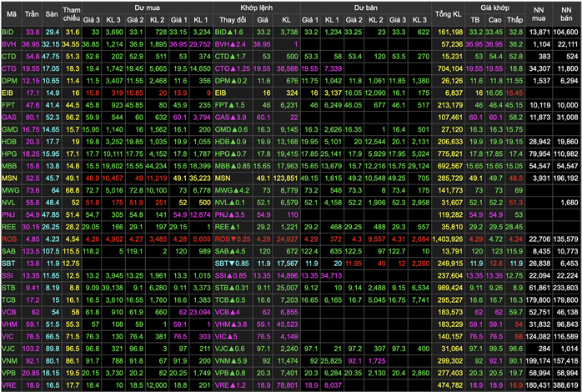Click VJC ceiling price 103.2

click(31, 349)
